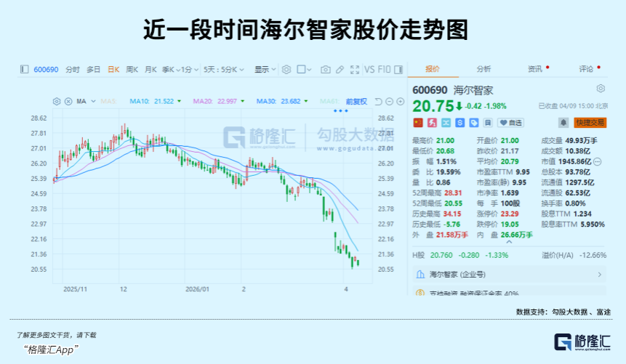Screen dimensions: 626x364
Task: Click the three-dots handle above chart
Action: pos(340,111)
